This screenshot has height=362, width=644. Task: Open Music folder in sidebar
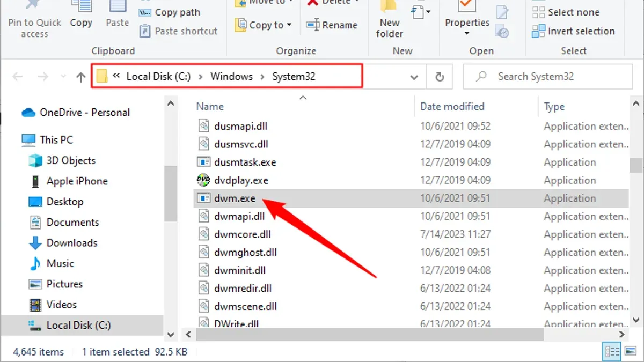pyautogui.click(x=51, y=263)
